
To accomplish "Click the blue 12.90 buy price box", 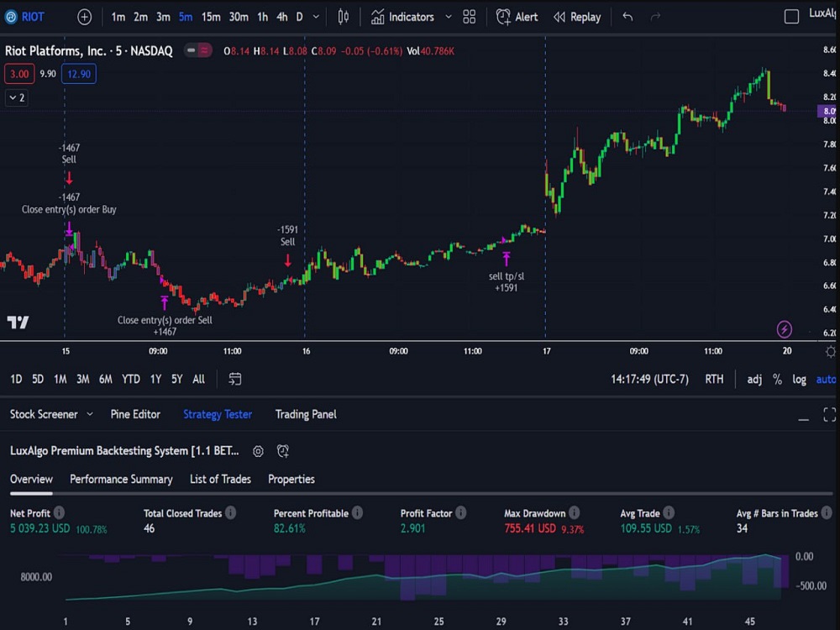I will point(79,74).
